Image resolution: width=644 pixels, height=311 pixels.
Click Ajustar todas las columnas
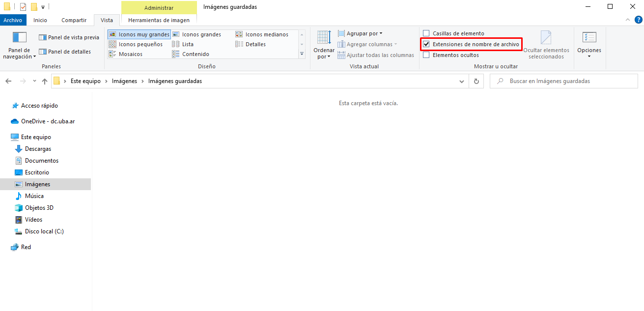(x=376, y=55)
